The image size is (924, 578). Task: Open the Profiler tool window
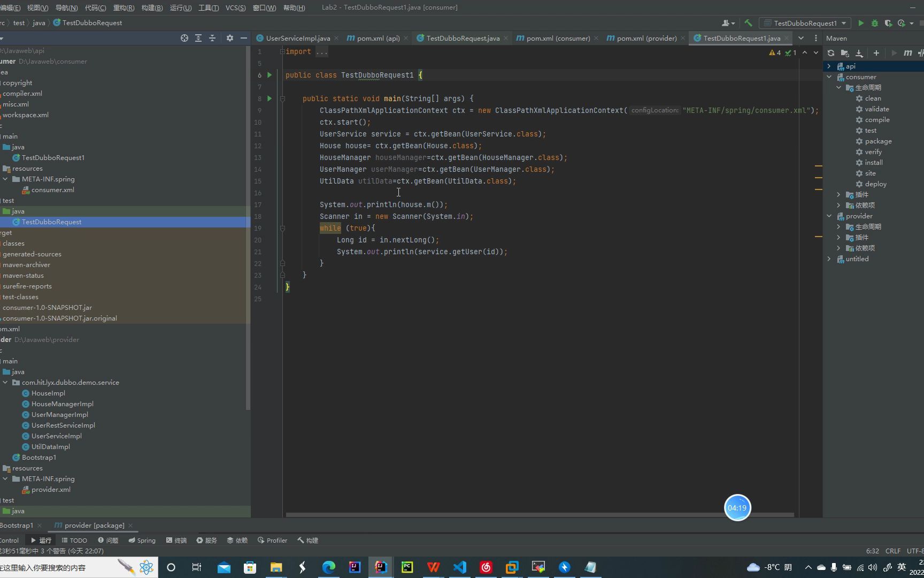point(272,541)
